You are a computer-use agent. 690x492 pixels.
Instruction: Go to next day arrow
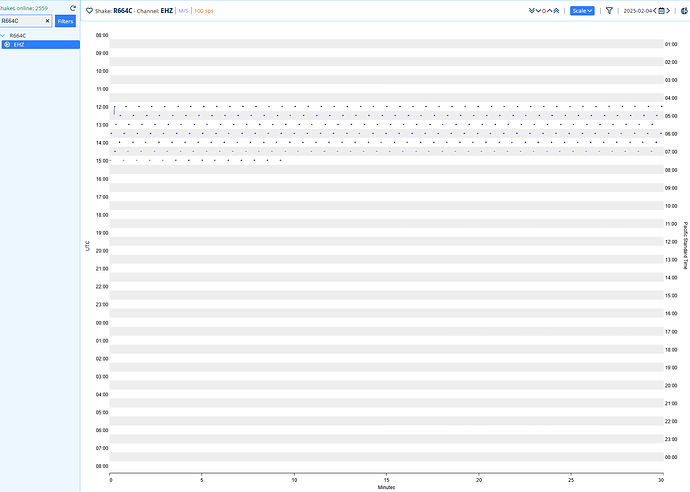click(x=668, y=11)
